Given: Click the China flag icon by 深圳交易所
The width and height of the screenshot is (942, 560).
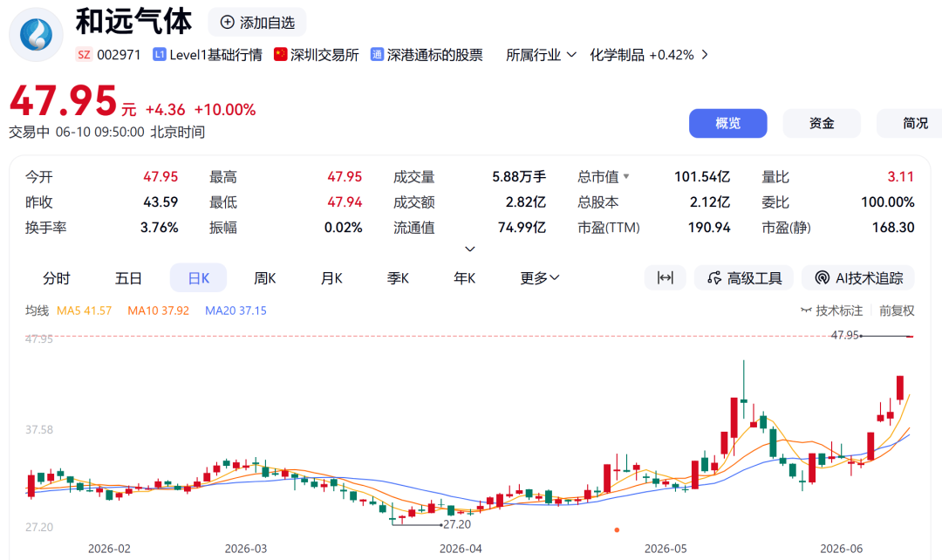Looking at the screenshot, I should pos(281,54).
